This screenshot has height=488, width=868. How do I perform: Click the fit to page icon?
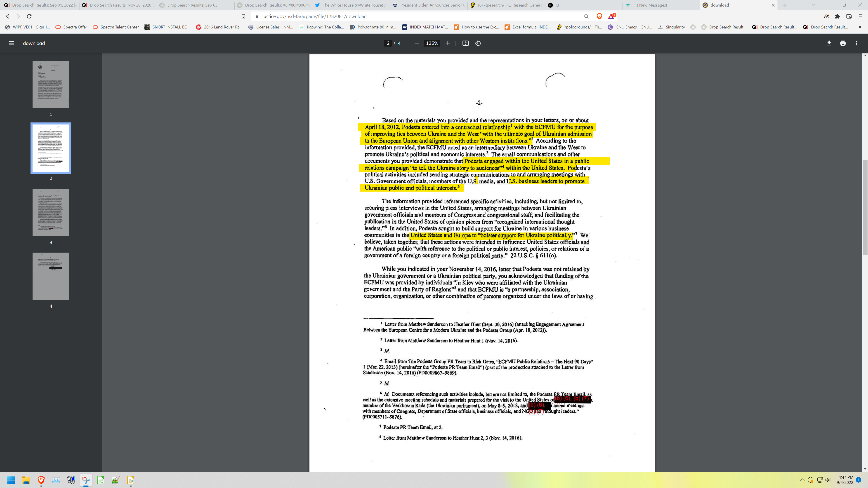pyautogui.click(x=465, y=43)
